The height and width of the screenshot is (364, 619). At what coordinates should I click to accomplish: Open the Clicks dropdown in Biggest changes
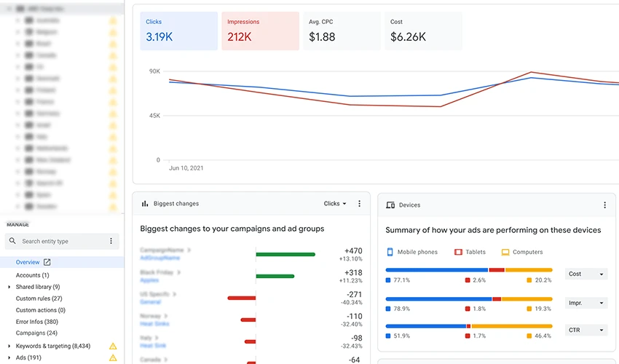coord(335,204)
